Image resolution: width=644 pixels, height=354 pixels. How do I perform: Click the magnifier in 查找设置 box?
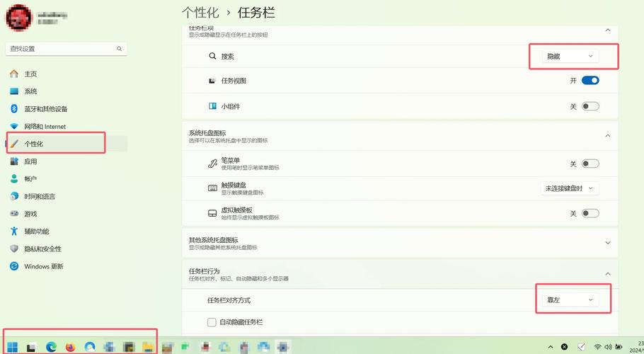pyautogui.click(x=119, y=48)
